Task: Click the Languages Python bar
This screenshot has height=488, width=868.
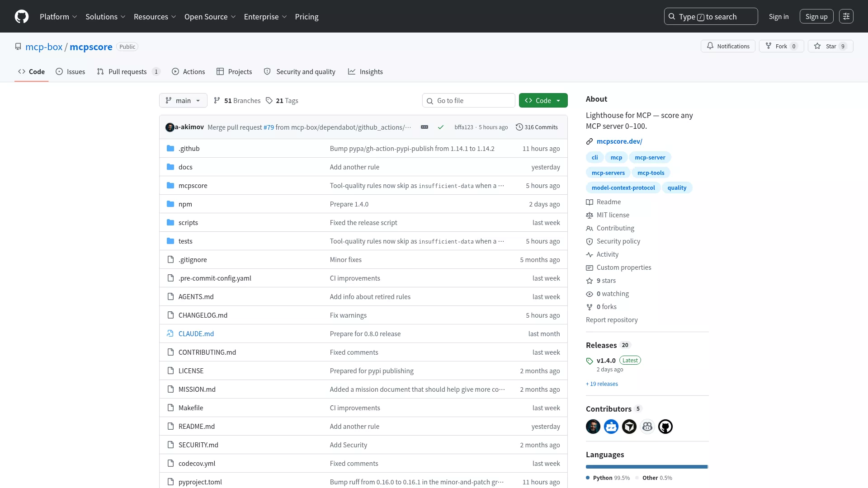Action: (x=646, y=467)
